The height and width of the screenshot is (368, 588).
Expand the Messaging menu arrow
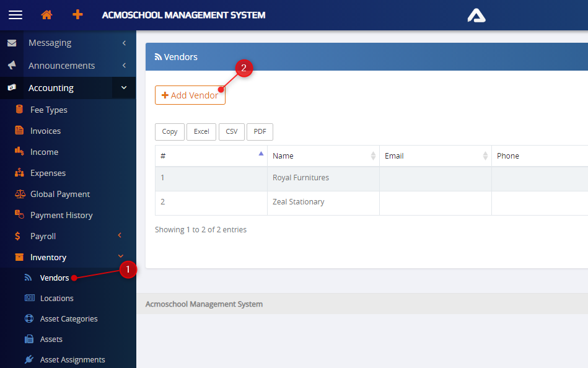[124, 43]
